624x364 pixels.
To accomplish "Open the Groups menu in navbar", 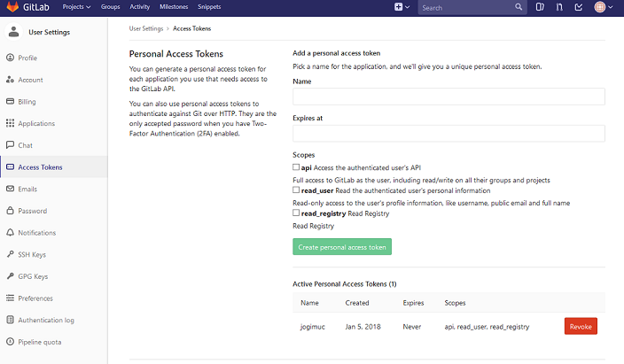I will (x=111, y=7).
